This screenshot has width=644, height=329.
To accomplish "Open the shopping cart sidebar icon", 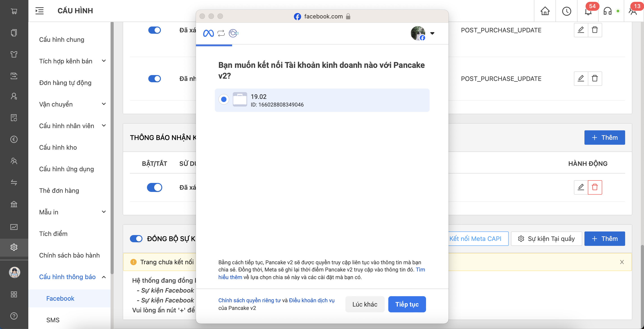I will coord(14,11).
